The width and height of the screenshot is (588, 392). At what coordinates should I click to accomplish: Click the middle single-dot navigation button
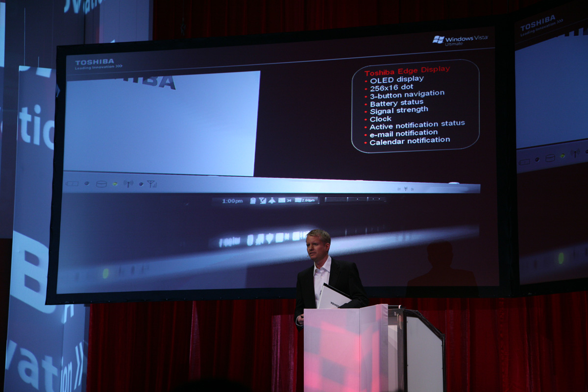357,199
